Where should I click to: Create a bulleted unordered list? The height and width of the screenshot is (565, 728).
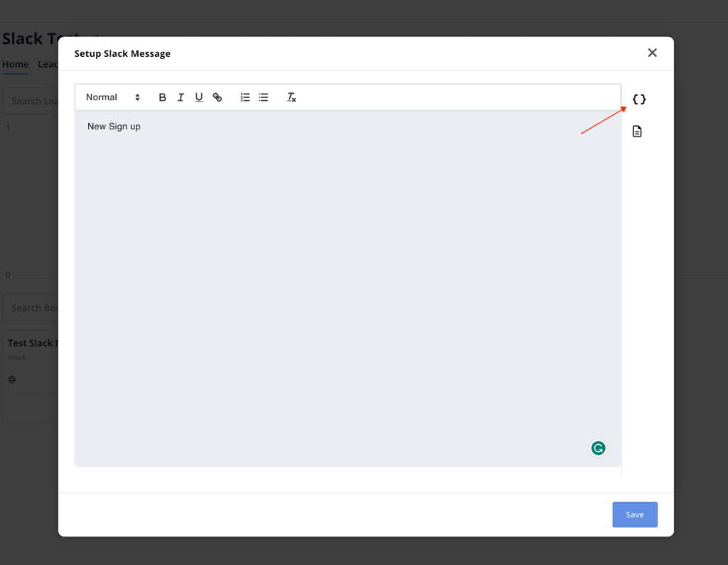(263, 97)
